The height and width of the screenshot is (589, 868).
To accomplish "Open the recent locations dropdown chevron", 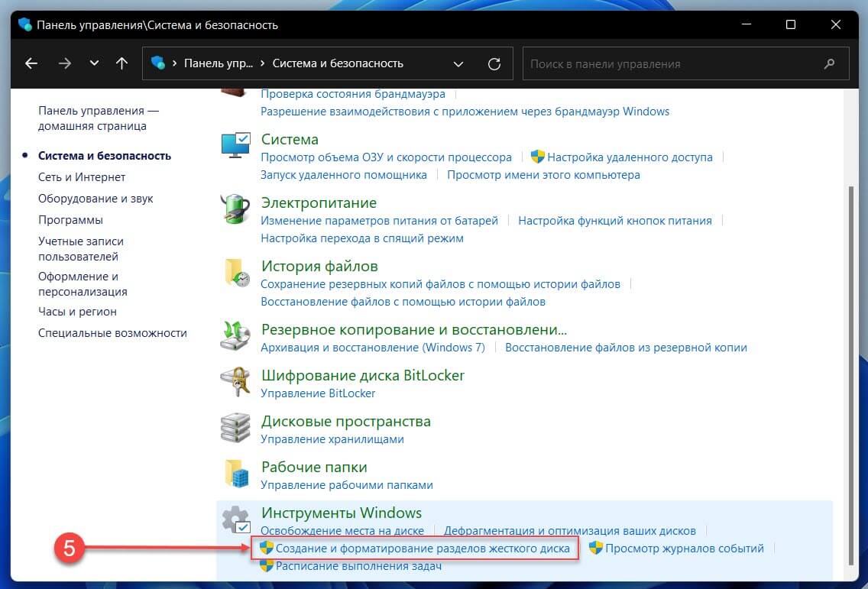I will [x=94, y=63].
